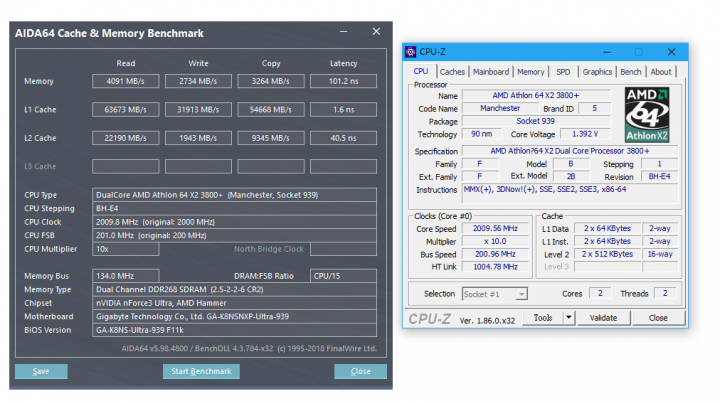Expand the Tools dropdown arrow
The width and height of the screenshot is (720, 401).
569,318
